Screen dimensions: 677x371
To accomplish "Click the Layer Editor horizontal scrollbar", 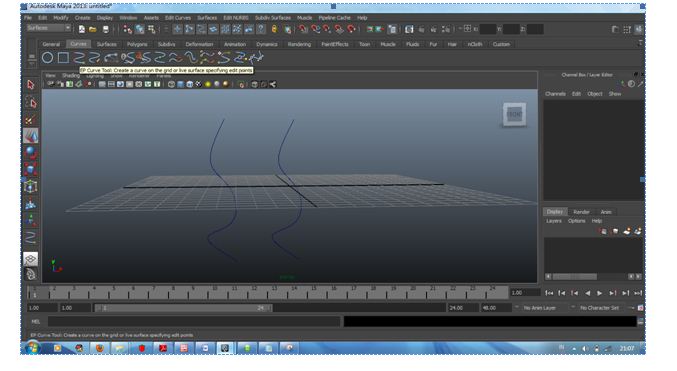I will (575, 276).
